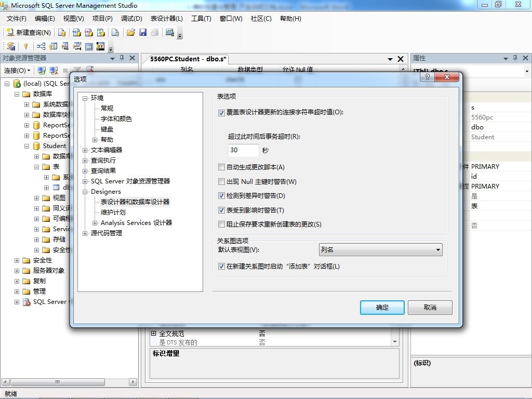
Task: Expand the 查询结果 node
Action: tap(85, 171)
